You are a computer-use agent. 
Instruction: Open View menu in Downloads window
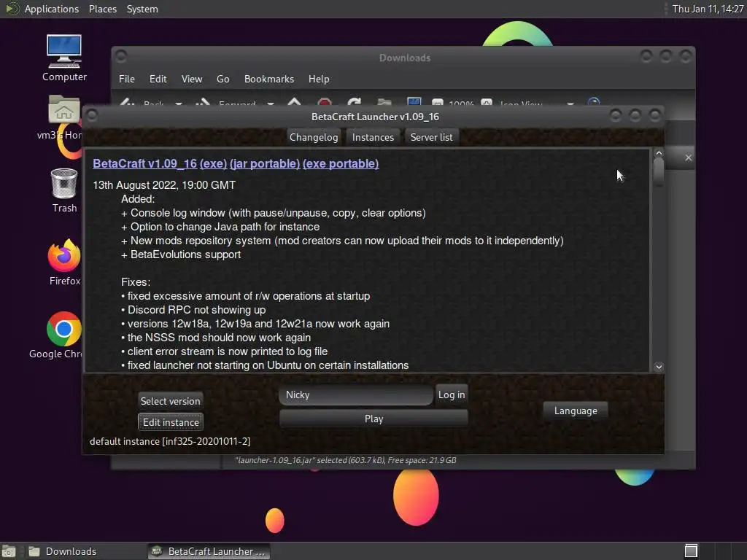192,79
